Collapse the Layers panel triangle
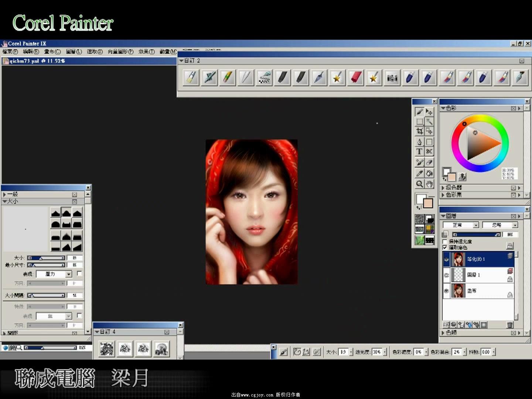This screenshot has height=399, width=532. point(443,216)
